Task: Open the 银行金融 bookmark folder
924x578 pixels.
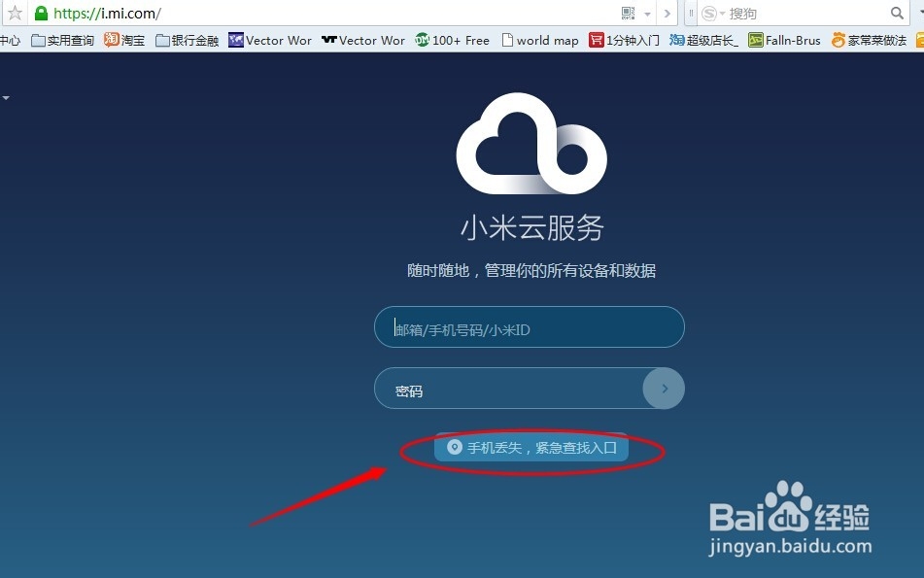Action: tap(187, 40)
